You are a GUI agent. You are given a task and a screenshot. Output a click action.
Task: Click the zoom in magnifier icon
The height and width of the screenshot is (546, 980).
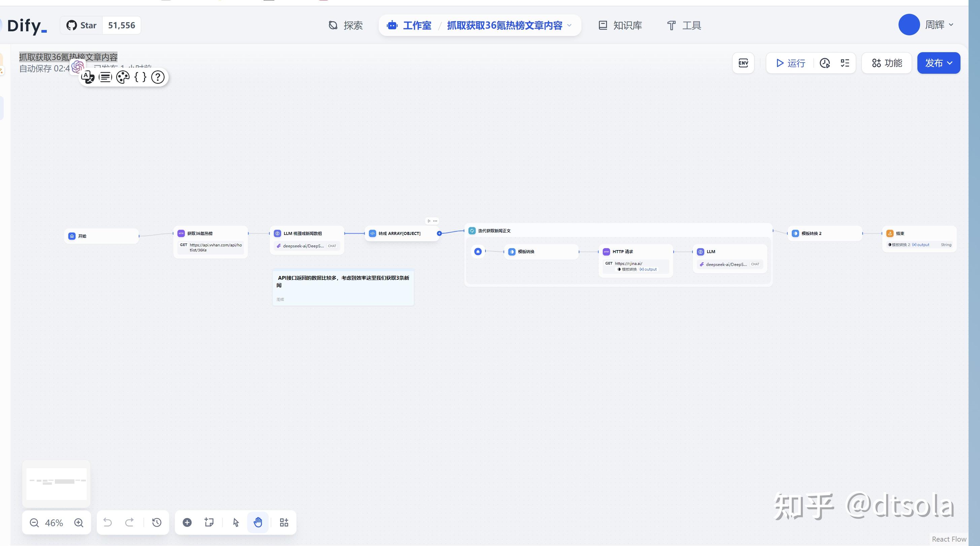[x=79, y=523]
